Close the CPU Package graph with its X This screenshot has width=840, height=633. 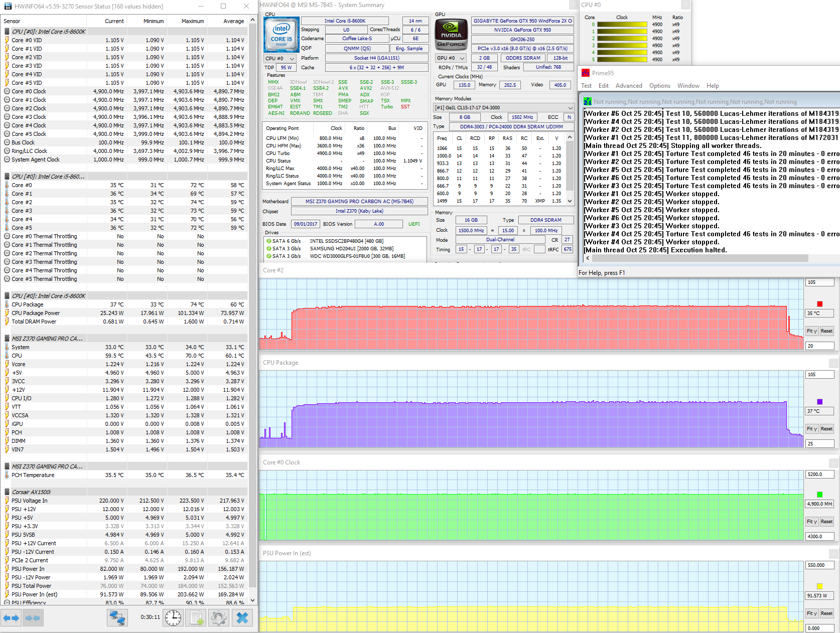833,363
